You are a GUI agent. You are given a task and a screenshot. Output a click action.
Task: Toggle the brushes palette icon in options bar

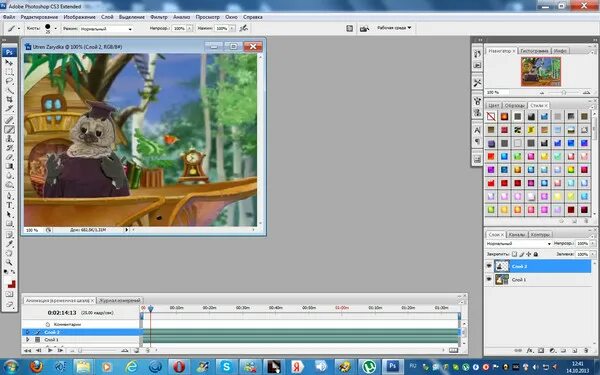(349, 28)
